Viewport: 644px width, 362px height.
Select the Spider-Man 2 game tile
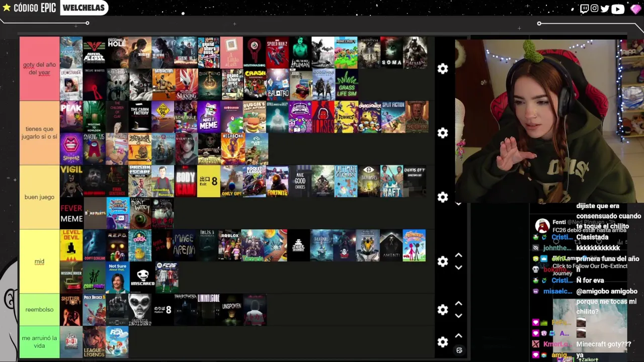(x=277, y=52)
